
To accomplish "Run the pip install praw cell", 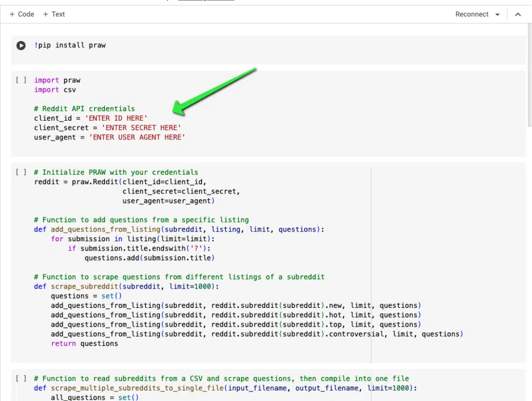I will click(21, 45).
